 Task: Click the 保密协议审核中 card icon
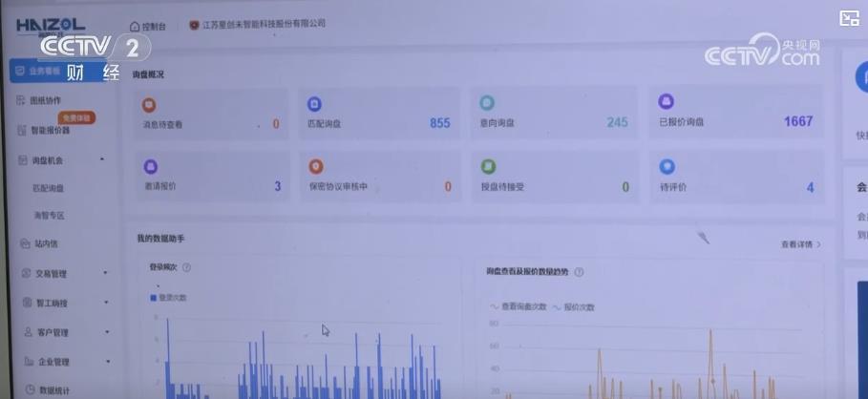coord(316,167)
